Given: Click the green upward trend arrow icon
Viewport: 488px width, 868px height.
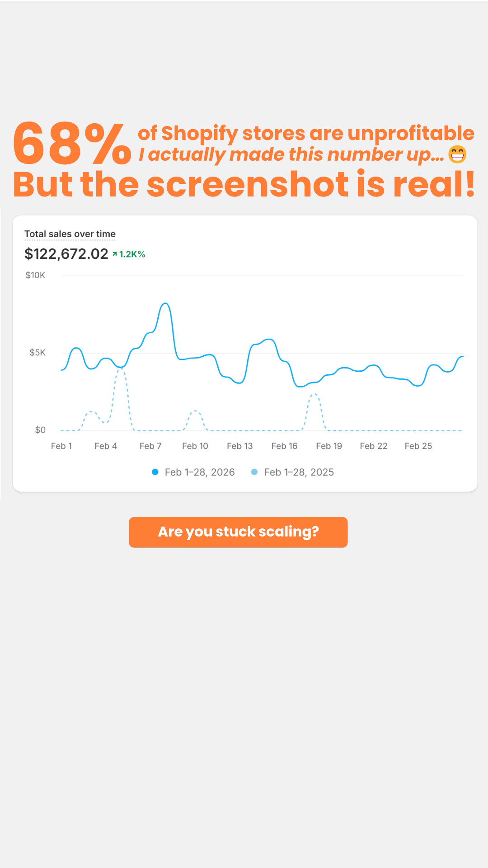Looking at the screenshot, I should (115, 254).
